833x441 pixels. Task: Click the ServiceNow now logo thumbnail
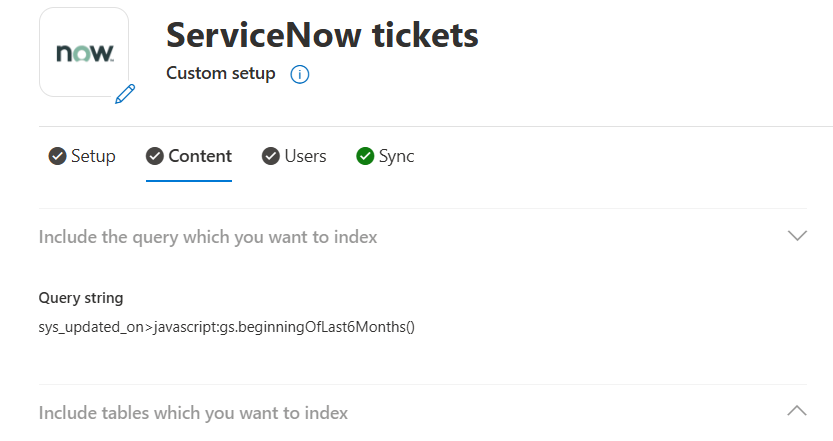tap(84, 52)
